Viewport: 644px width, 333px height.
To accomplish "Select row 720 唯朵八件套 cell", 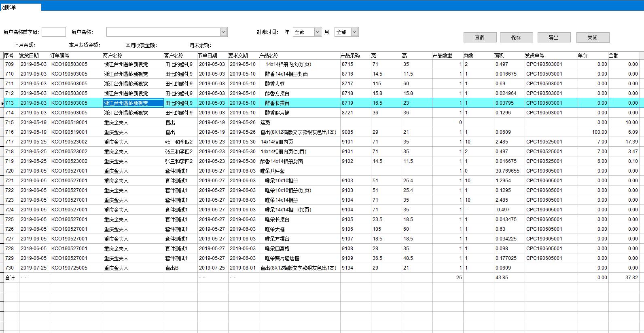I will 272,171.
